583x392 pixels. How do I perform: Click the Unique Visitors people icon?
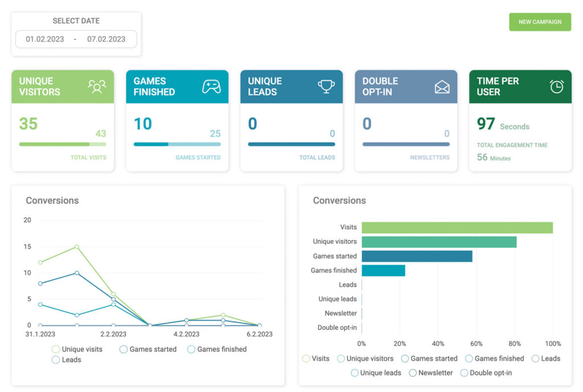tap(97, 86)
